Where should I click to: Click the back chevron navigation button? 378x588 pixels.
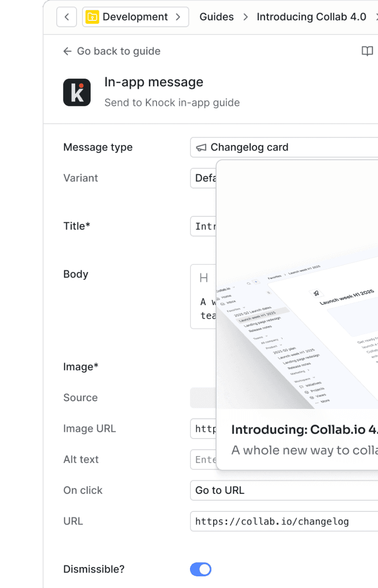67,17
